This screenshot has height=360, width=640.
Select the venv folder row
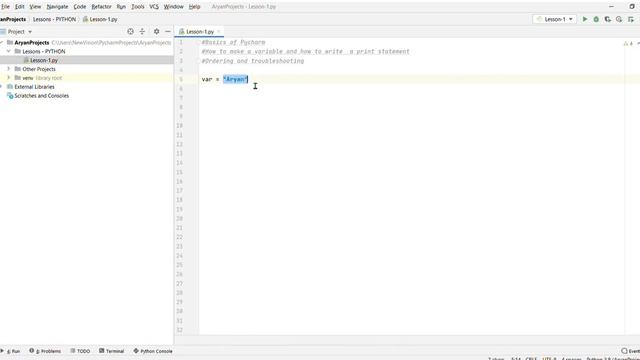(x=28, y=78)
